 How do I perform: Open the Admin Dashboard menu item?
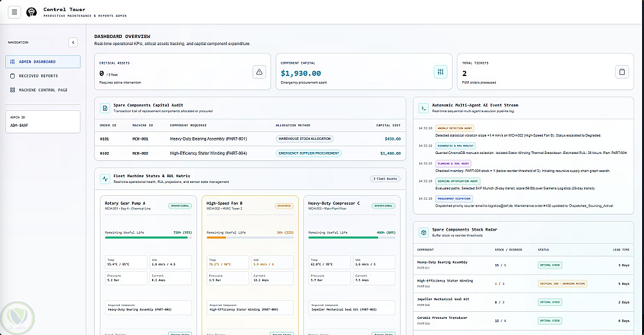[43, 62]
